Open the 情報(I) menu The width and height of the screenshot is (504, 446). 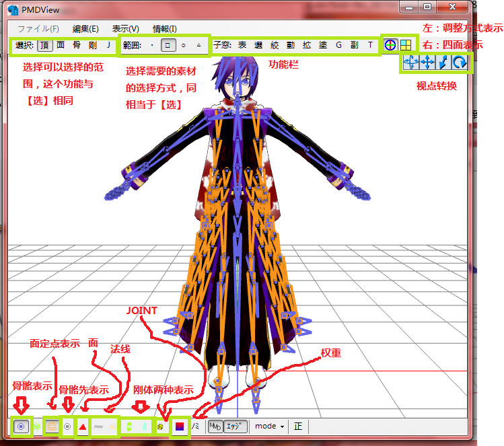click(165, 29)
